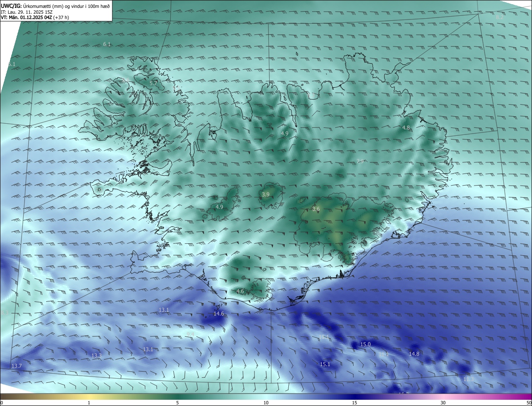Screen dimensions: 532x406
Task: Click the color scale tick labeled 30
Action: point(443,403)
